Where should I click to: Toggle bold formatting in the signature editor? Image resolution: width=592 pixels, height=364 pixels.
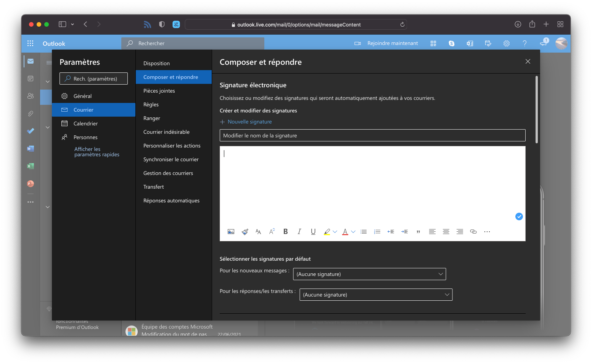(286, 232)
